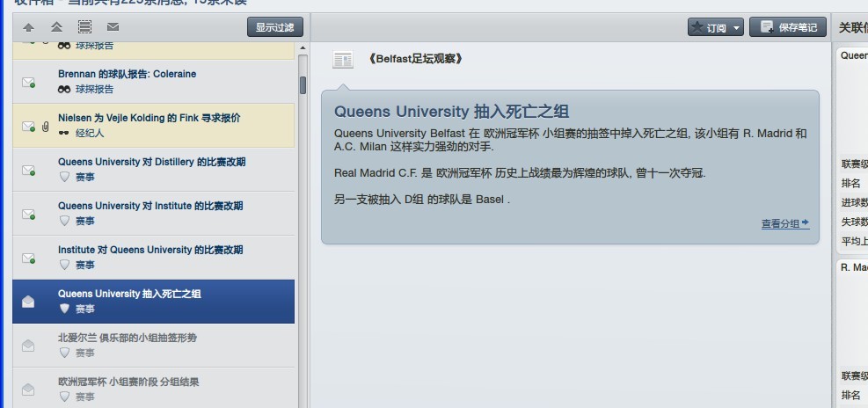The width and height of the screenshot is (868, 408).
Task: Click the inbox list scrollbar thumb
Action: [x=303, y=85]
